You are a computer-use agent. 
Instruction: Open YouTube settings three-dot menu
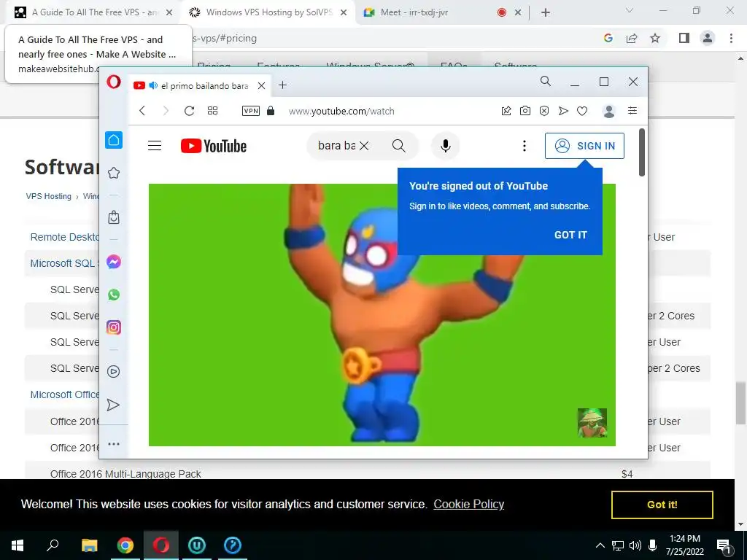[525, 146]
